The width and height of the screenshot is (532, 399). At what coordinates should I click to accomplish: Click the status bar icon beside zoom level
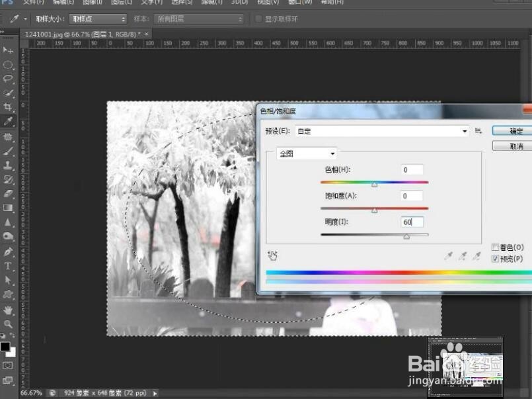click(x=52, y=393)
